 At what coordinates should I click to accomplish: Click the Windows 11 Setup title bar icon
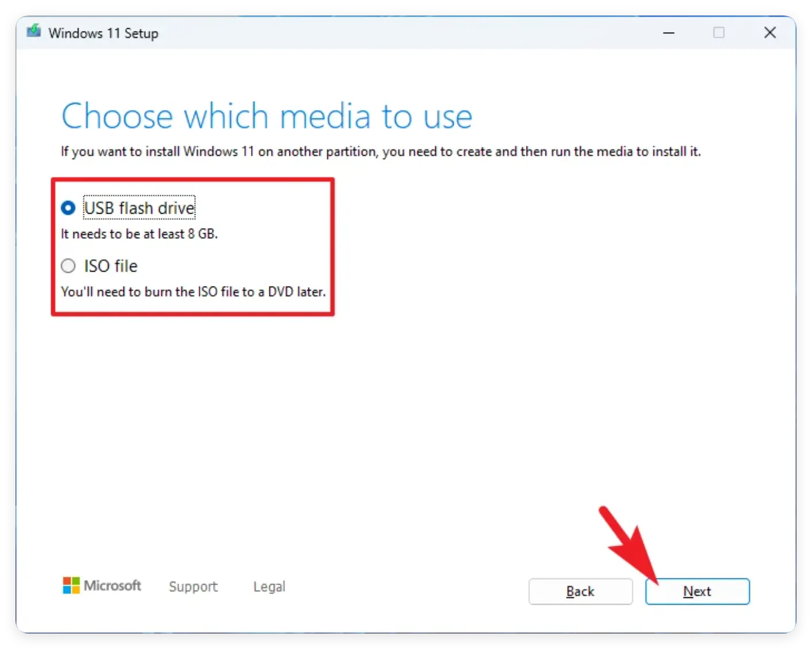34,31
